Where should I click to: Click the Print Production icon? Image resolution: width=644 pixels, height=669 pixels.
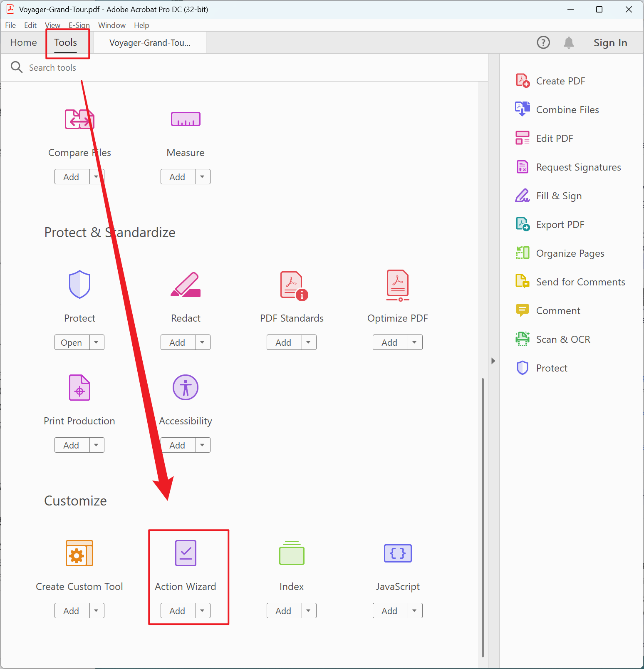pos(79,387)
